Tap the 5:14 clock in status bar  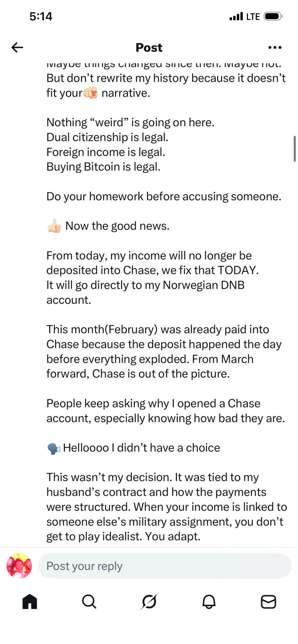(41, 16)
